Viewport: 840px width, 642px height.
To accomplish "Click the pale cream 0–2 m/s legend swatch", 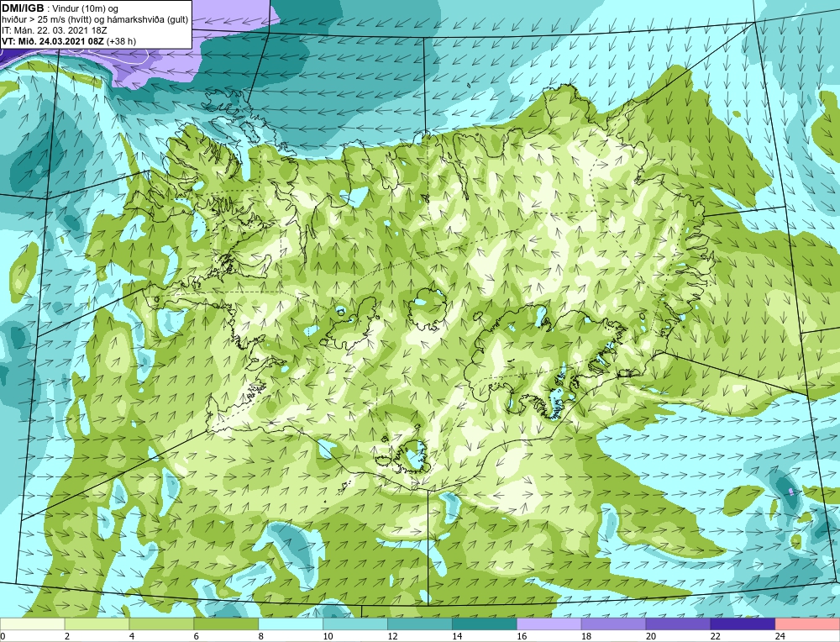I will click(x=33, y=624).
